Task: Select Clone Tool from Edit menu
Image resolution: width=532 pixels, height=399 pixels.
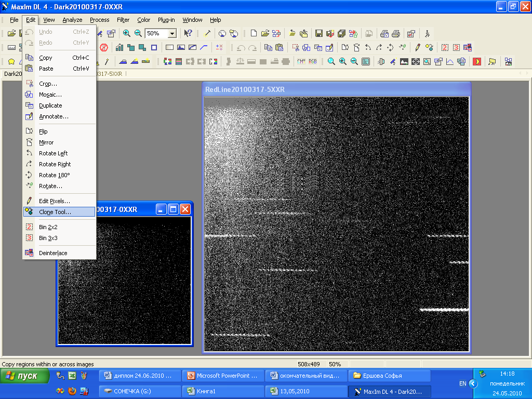Action: (x=55, y=212)
